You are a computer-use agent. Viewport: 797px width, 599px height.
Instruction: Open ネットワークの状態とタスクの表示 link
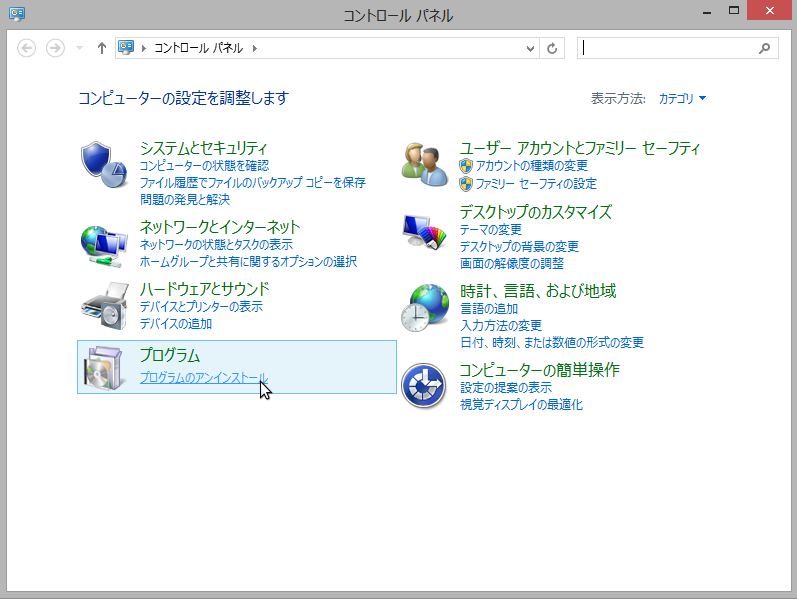coord(217,245)
